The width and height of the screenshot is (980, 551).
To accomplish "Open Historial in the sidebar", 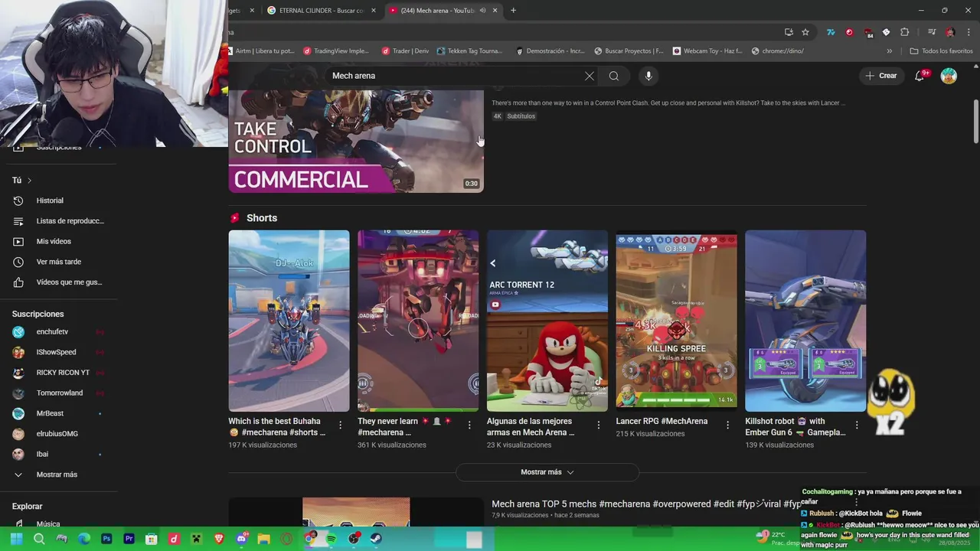I will (59, 201).
